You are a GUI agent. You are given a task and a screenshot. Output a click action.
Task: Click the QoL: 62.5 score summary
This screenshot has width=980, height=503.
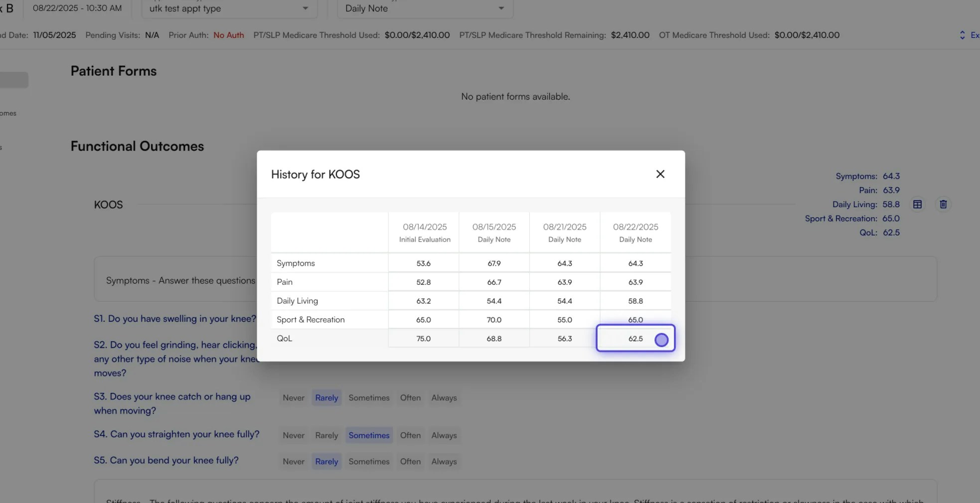879,233
